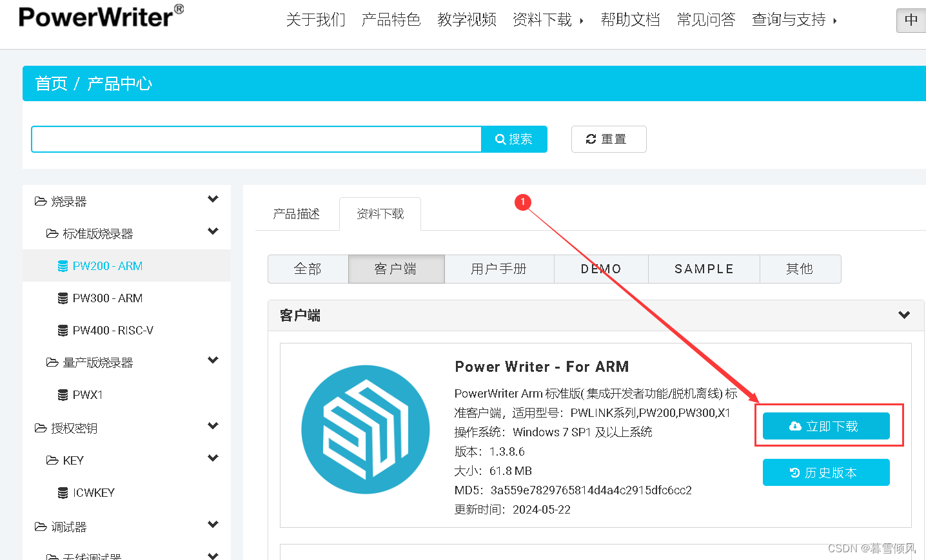The image size is (926, 560).
Task: Click the Windows 7 SP1 operating system line
Action: coord(553,432)
